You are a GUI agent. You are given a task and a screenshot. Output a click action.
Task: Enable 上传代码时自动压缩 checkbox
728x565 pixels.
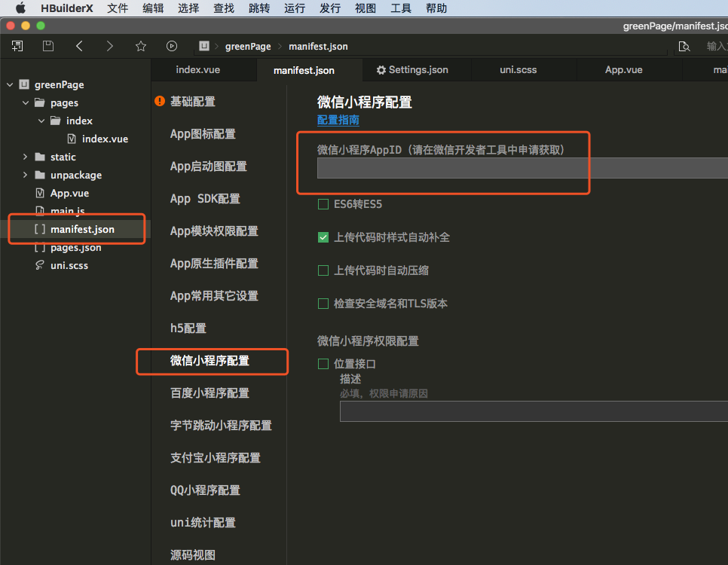[x=323, y=270]
